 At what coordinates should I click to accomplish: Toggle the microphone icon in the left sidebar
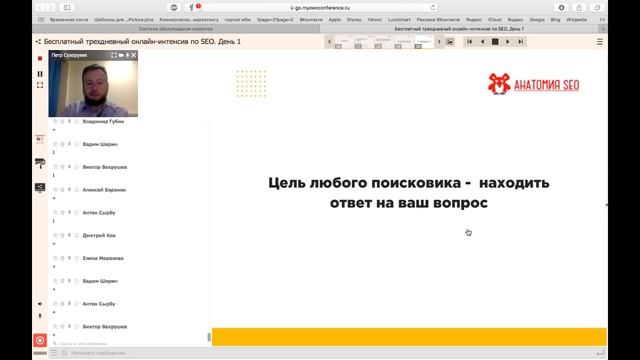[40, 316]
